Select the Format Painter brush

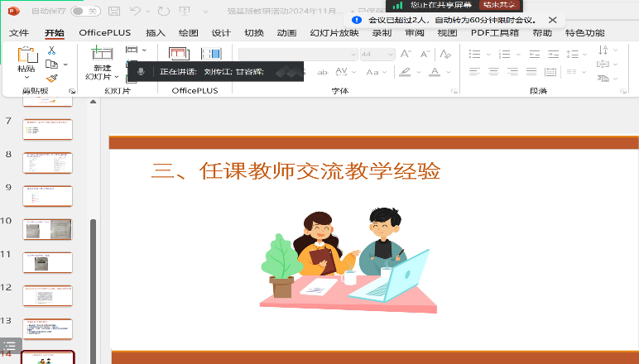pyautogui.click(x=51, y=77)
